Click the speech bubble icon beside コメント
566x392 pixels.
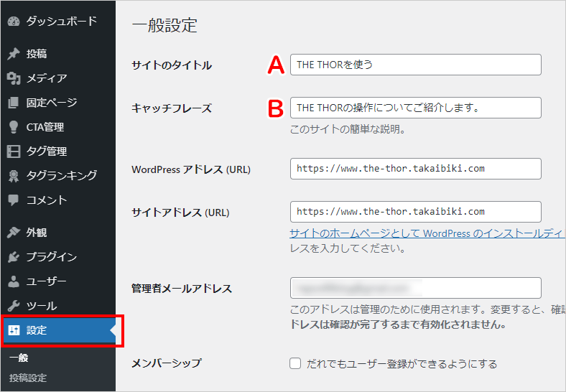[x=14, y=200]
